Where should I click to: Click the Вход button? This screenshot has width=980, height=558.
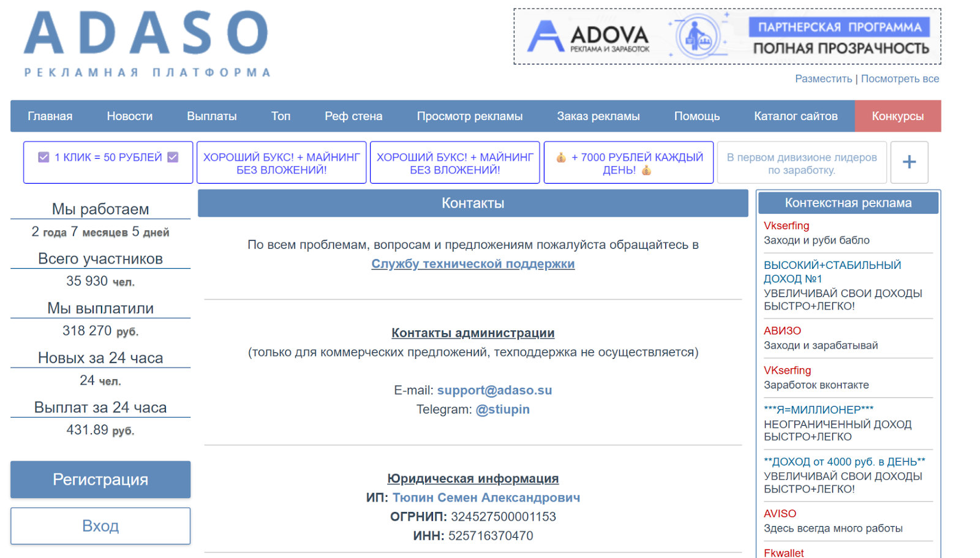coord(100,526)
